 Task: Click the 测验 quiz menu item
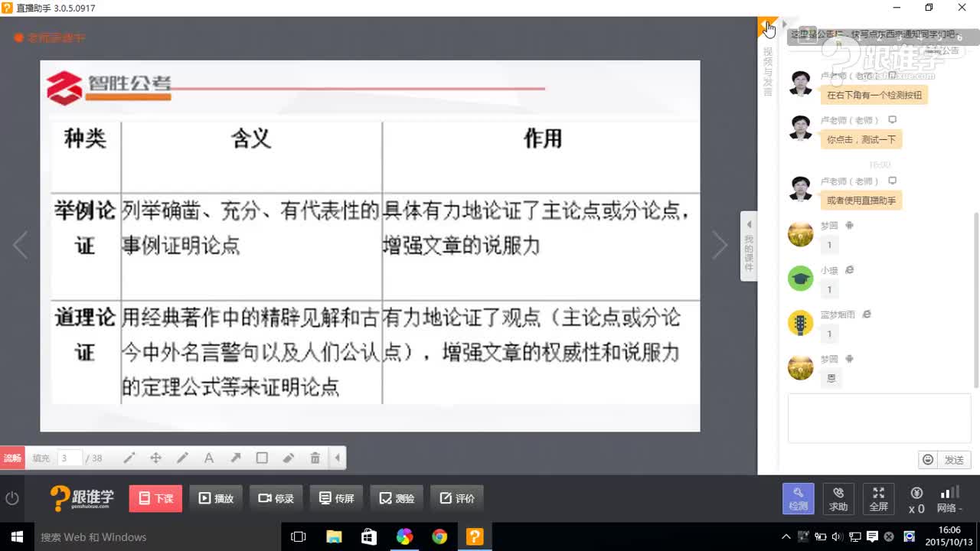pos(396,497)
